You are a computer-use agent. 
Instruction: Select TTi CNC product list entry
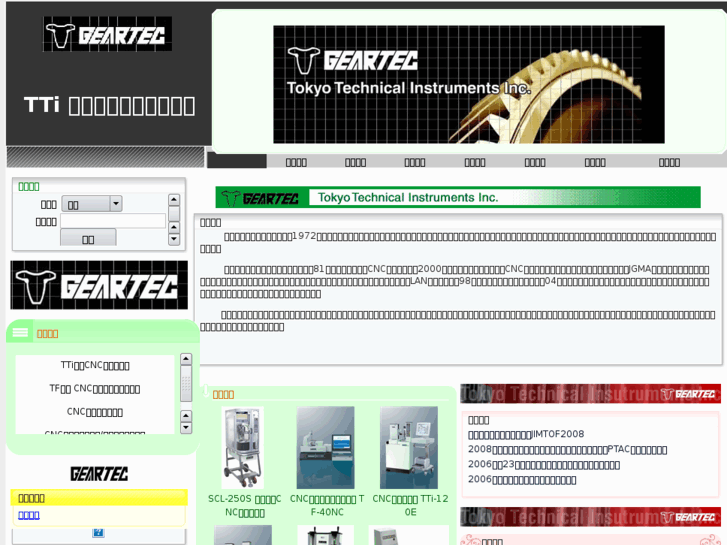click(95, 365)
